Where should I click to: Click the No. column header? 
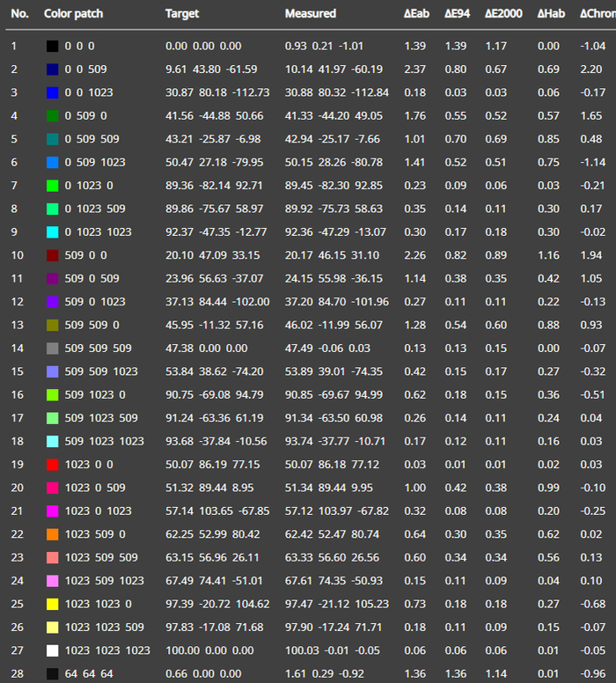tap(19, 13)
